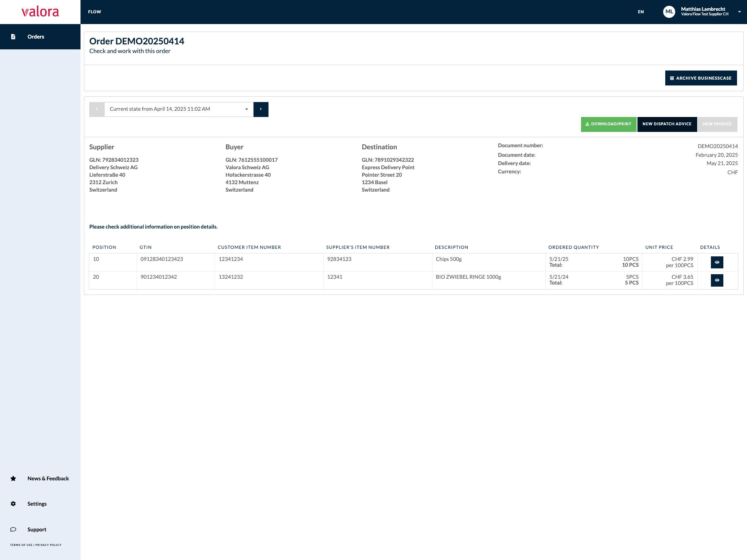This screenshot has width=747, height=560.
Task: Switch language via EN selector
Action: [641, 12]
